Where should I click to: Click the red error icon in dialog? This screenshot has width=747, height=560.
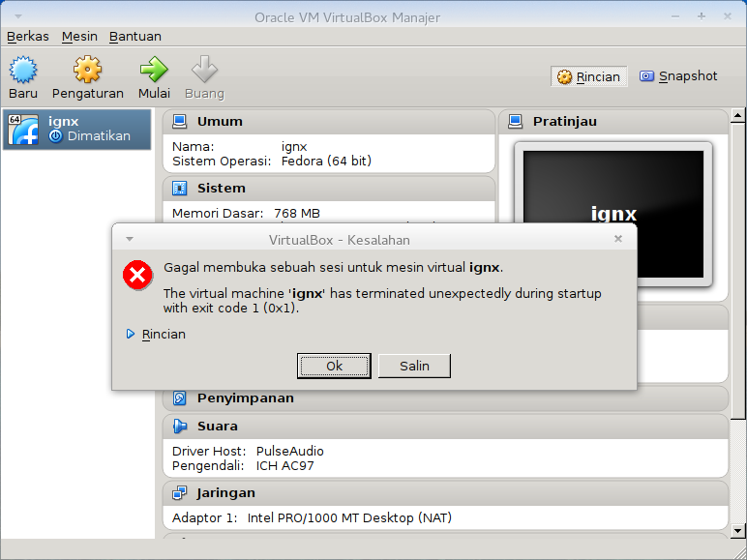click(x=137, y=275)
